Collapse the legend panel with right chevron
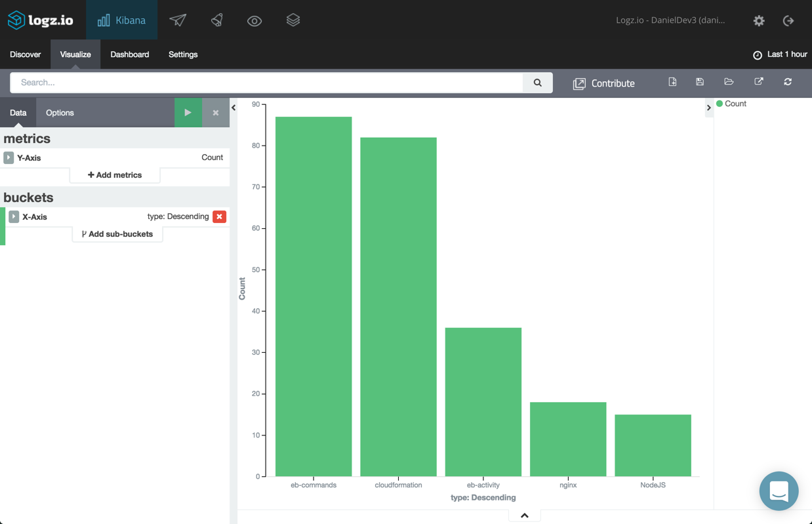The width and height of the screenshot is (812, 524). [708, 108]
